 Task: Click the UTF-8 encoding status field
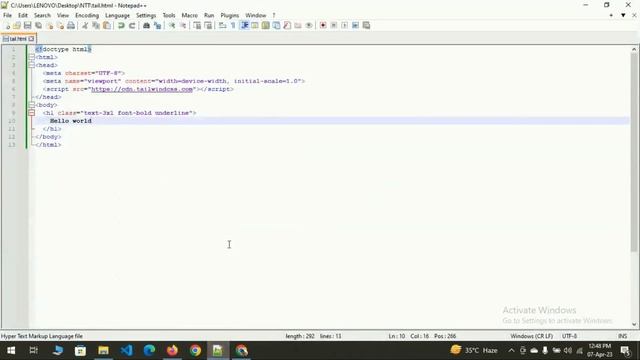point(569,336)
